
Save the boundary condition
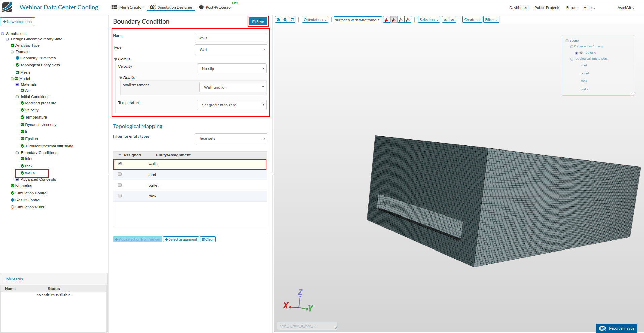[258, 22]
